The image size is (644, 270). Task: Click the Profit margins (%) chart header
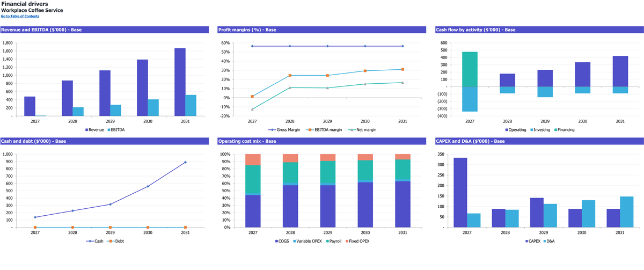322,30
